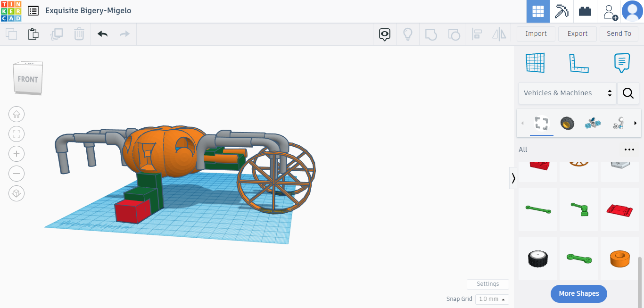
Task: Toggle Show All hidden objects lightbulb
Action: pos(408,33)
